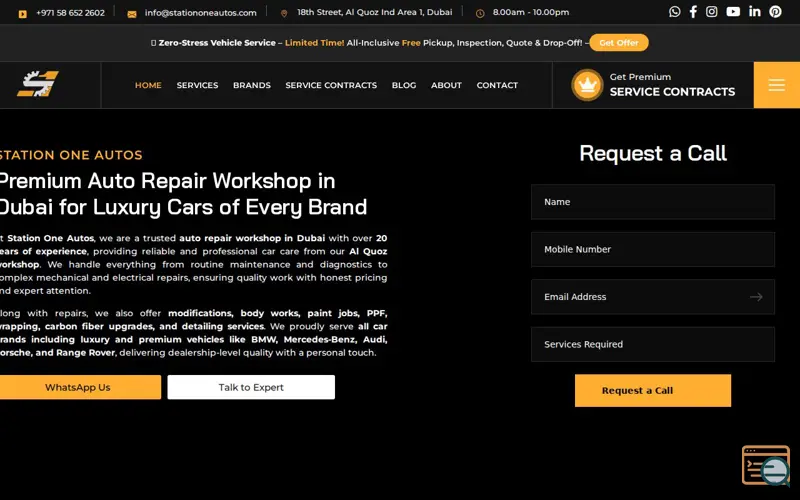Open the SERVICES menu item
The height and width of the screenshot is (500, 800).
[197, 85]
